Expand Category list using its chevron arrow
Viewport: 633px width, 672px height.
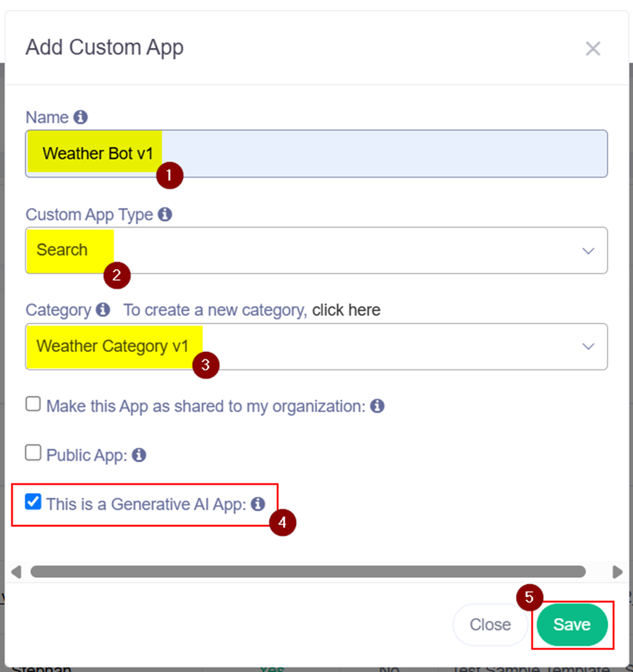[x=588, y=346]
